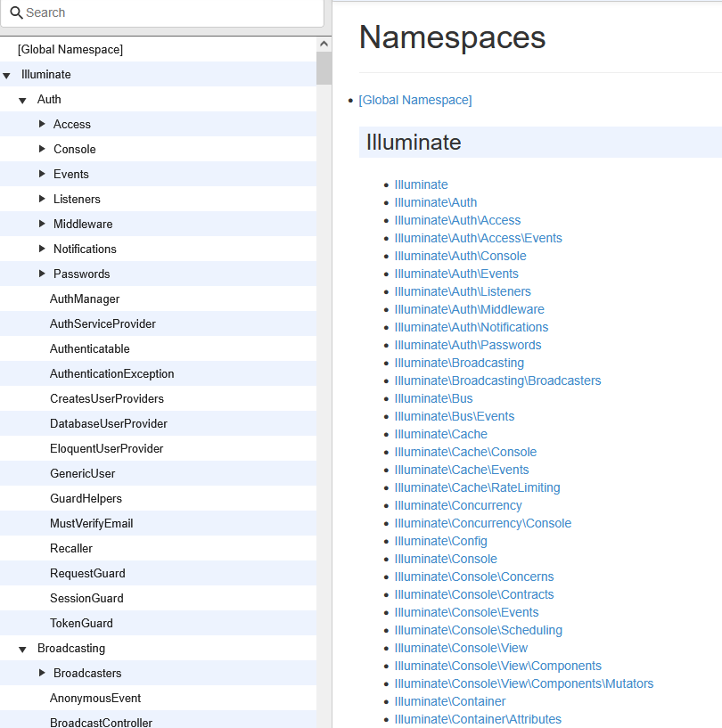This screenshot has width=722, height=728.
Task: Expand the Events tree node
Action: pyautogui.click(x=42, y=174)
